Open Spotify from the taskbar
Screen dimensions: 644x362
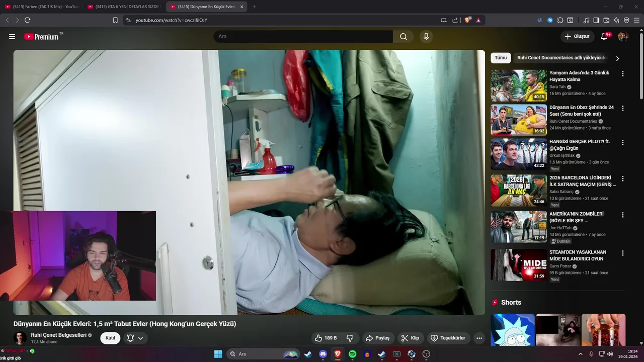tap(353, 354)
